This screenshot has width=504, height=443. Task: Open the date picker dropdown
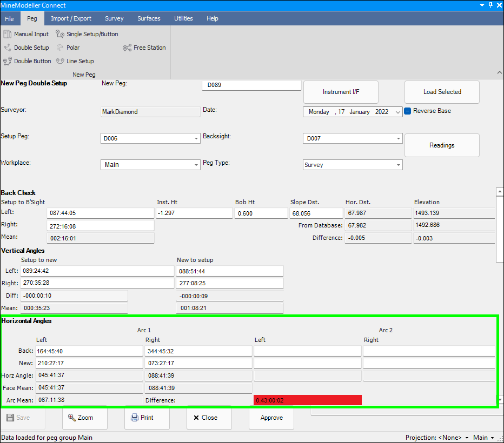[398, 112]
